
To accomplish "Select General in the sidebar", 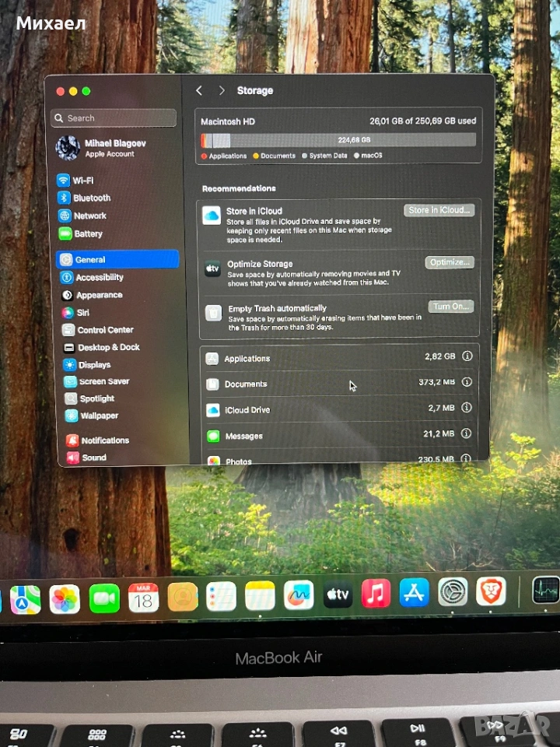I will point(117,259).
